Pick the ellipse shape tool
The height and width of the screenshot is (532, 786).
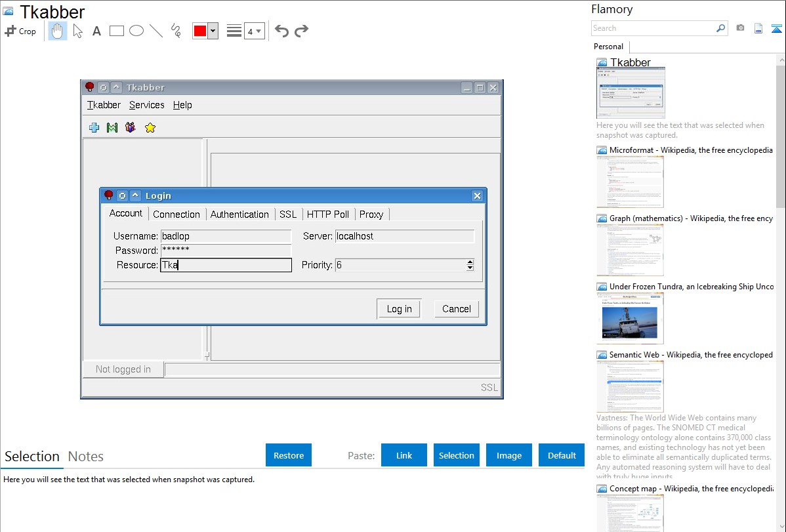(136, 31)
